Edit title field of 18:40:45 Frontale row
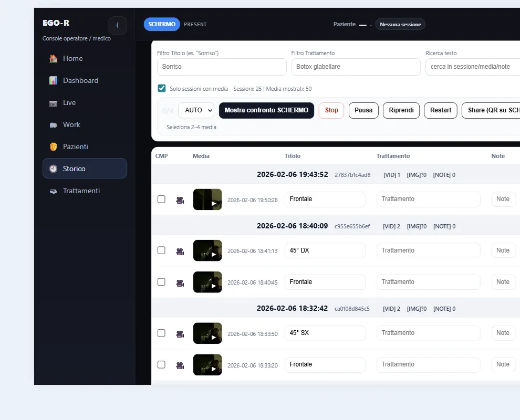Screen dimensions: 520x420 pyautogui.click(x=325, y=282)
